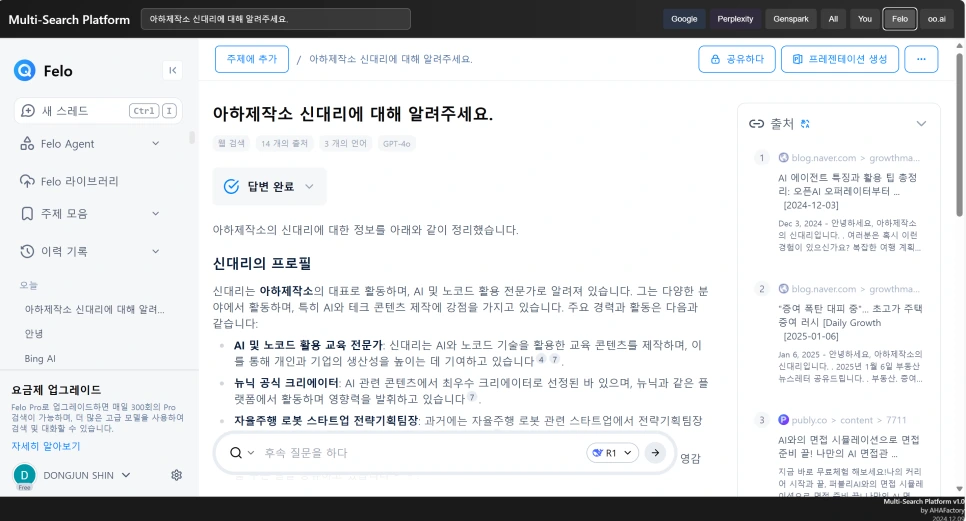Click the search magnifier icon in follow-up box
This screenshot has height=521, width=966.
point(236,453)
